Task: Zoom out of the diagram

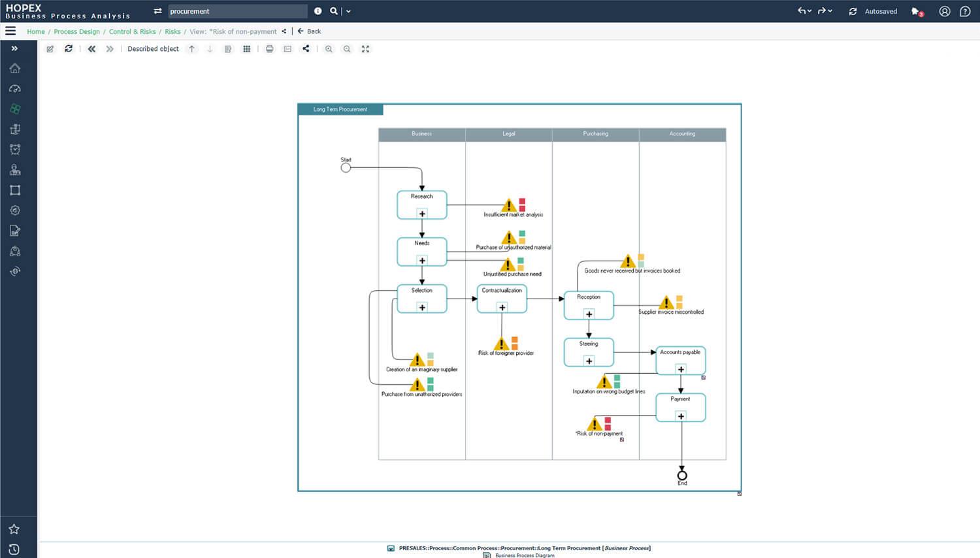Action: click(347, 49)
